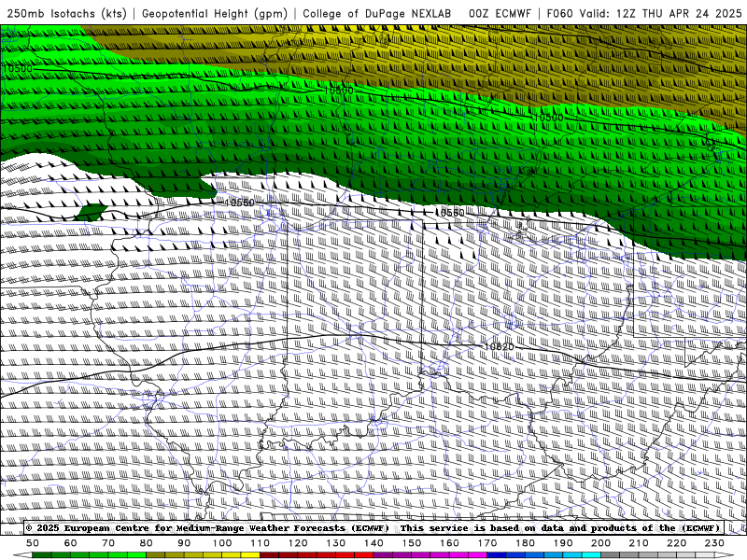747x560 pixels.
Task: Click the 10620 height contour label
Action: pyautogui.click(x=499, y=346)
